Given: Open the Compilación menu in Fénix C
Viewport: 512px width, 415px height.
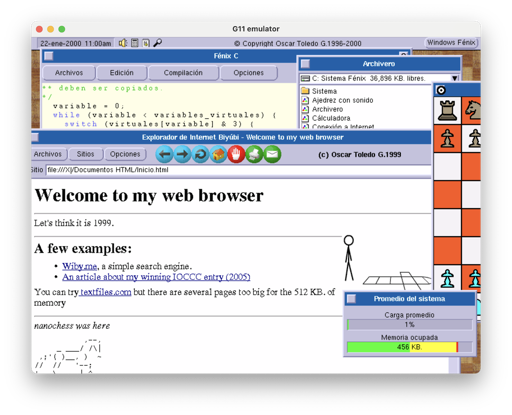Looking at the screenshot, I should (183, 73).
